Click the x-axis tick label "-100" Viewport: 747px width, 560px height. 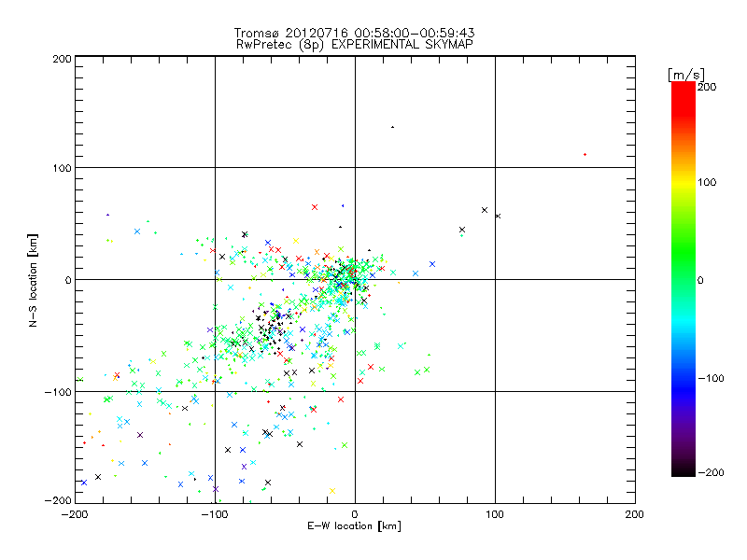[215, 514]
